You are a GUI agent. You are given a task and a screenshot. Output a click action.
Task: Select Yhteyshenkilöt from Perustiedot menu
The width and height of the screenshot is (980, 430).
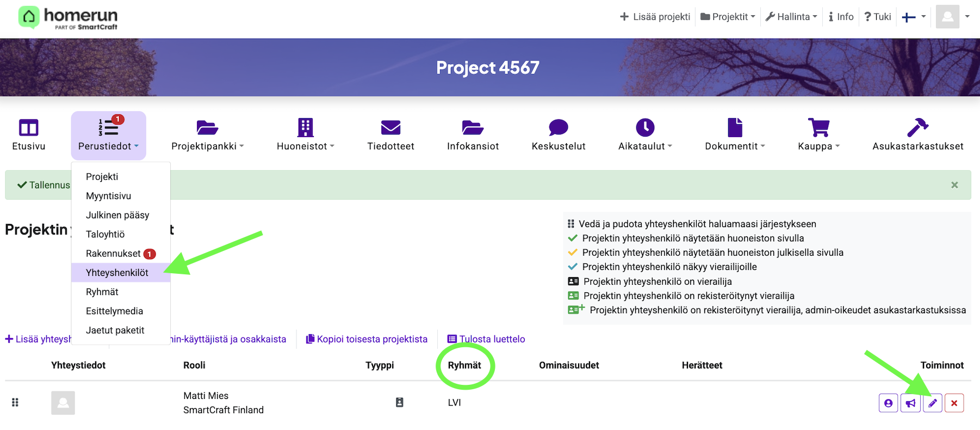(117, 273)
